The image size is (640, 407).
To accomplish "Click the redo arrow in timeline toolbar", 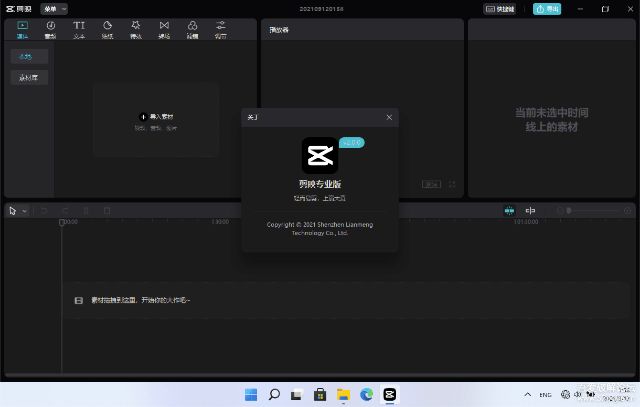I will 65,211.
